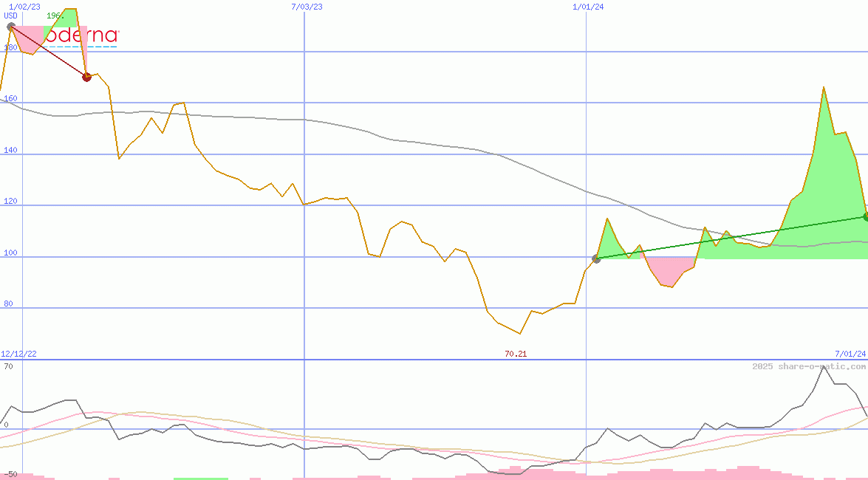Click the 160 price axis label
Screen dimensions: 868x480
pos(10,99)
